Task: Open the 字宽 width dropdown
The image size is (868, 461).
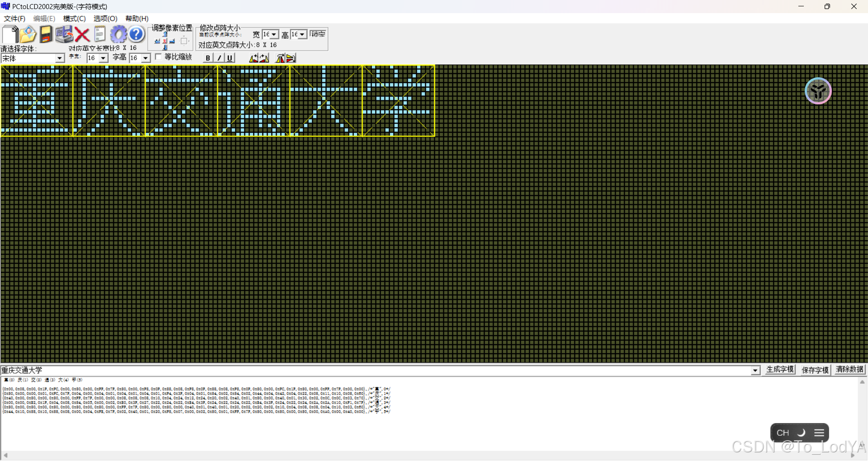Action: click(103, 58)
